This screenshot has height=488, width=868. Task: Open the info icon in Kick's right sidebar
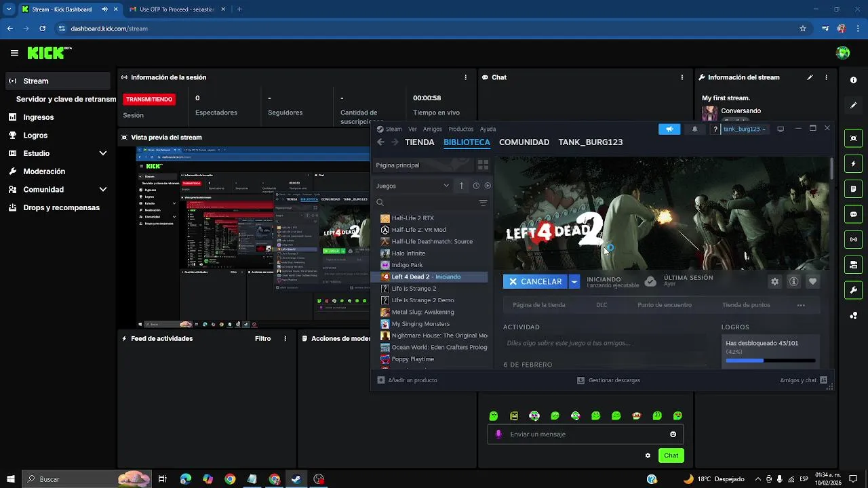[x=853, y=80]
